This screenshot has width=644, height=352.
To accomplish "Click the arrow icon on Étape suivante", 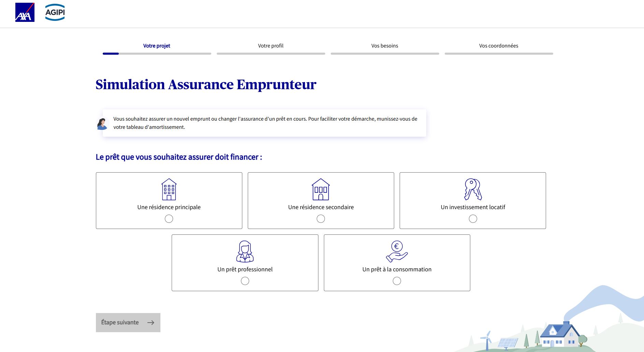I will click(x=151, y=323).
